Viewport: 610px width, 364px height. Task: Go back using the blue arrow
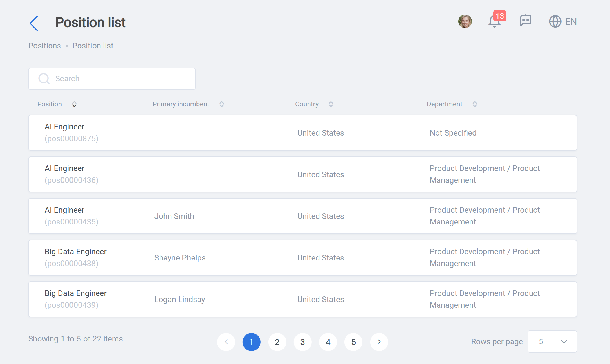pos(34,23)
